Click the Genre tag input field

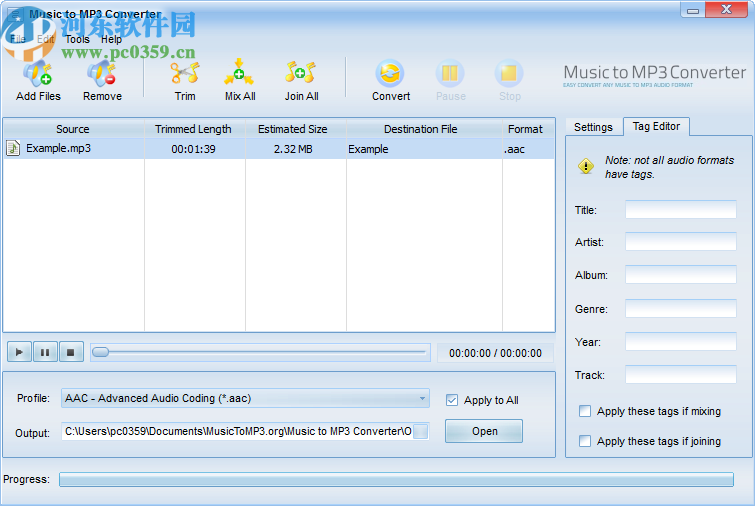[680, 309]
